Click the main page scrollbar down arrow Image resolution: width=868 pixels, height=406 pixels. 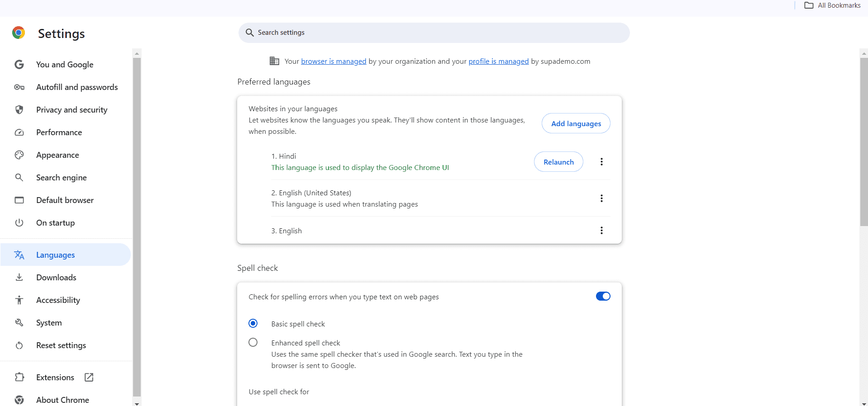click(x=864, y=403)
